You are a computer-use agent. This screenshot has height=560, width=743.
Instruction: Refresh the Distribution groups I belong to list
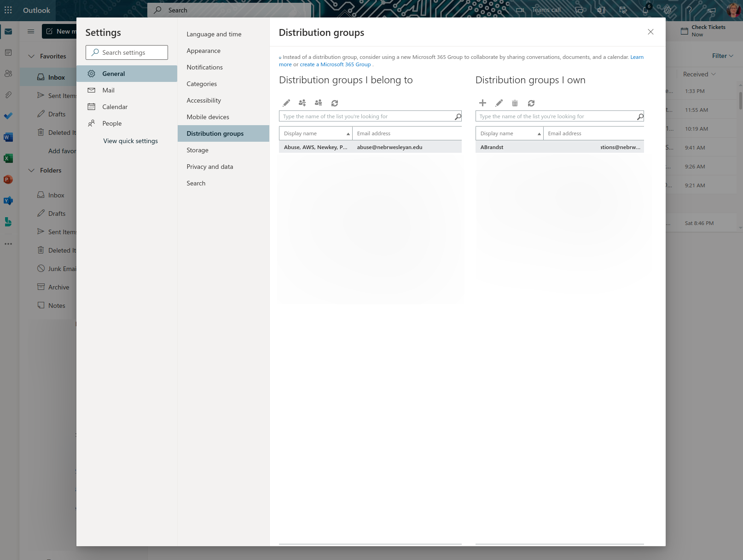click(335, 103)
